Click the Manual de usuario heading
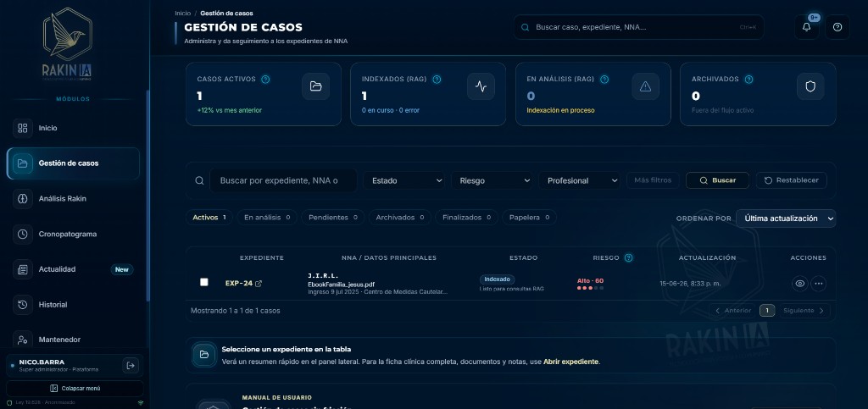Viewport: 868px width, 409px height. point(277,398)
